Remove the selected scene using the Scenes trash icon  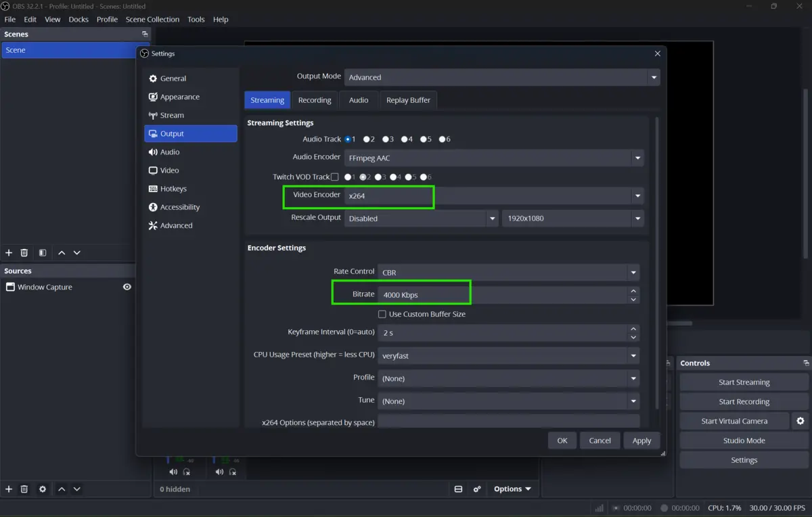tap(24, 252)
